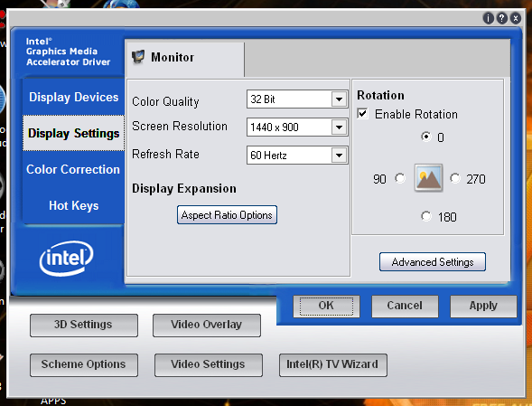Image resolution: width=532 pixels, height=406 pixels.
Task: Open the help question mark icon
Action: [502, 18]
